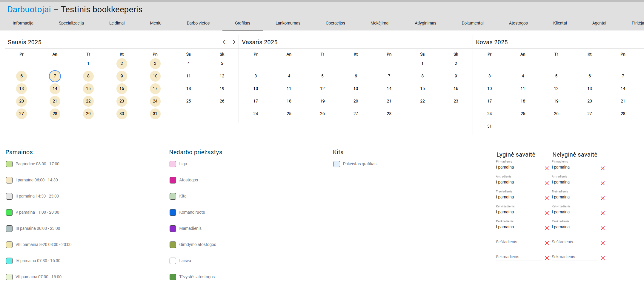This screenshot has height=286, width=644.
Task: Switch to the Atostogos tab
Action: click(x=518, y=23)
